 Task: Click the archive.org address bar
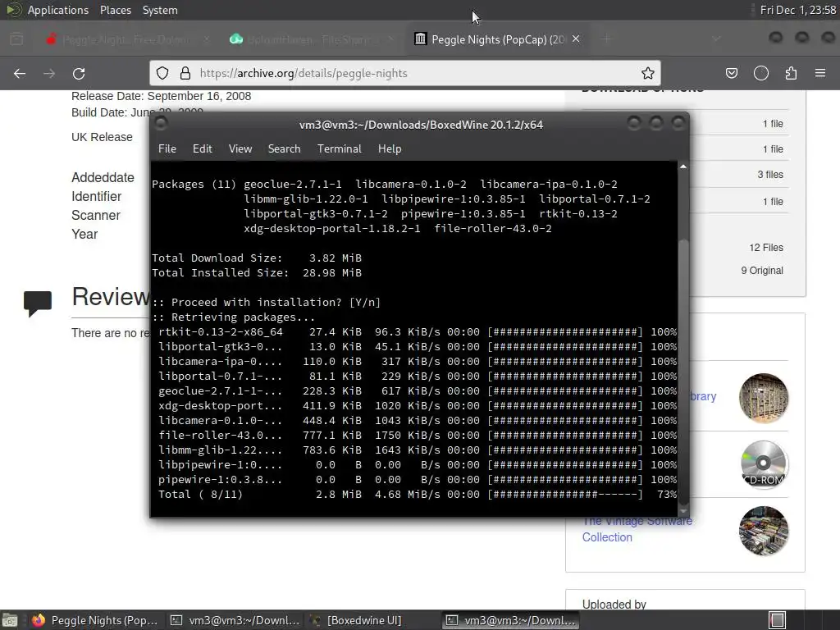[404, 73]
